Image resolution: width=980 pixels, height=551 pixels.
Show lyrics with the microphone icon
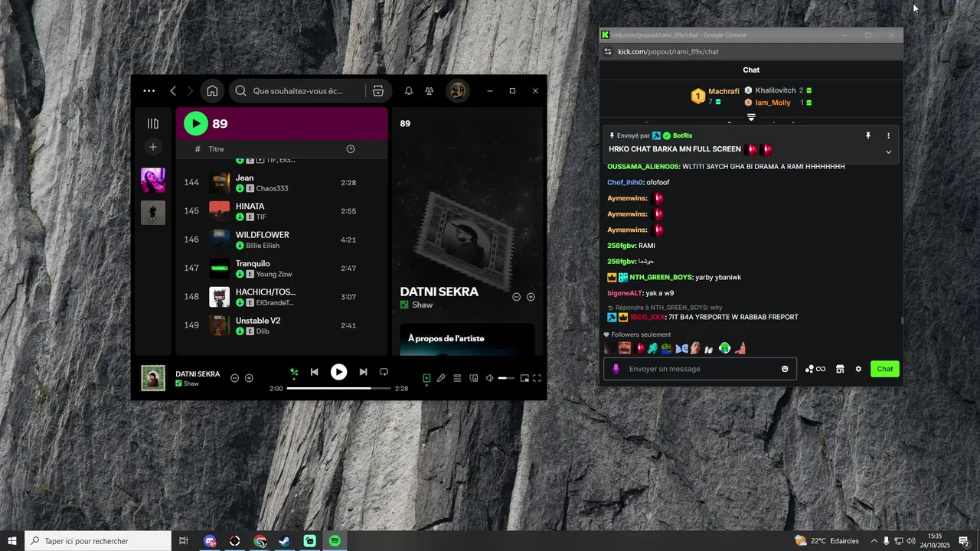click(x=441, y=378)
